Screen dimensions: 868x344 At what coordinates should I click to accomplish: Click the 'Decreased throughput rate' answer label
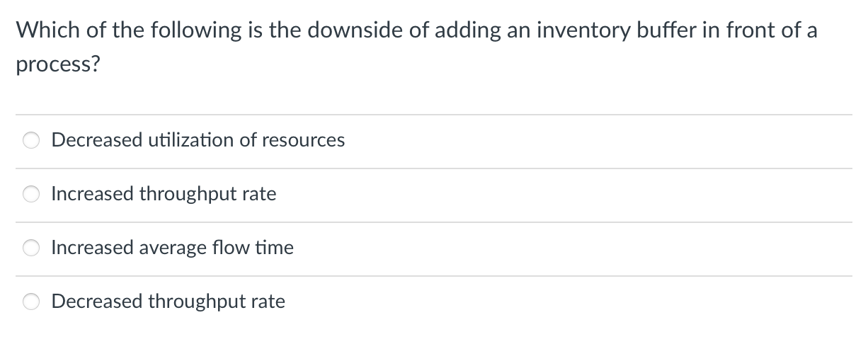pyautogui.click(x=168, y=302)
